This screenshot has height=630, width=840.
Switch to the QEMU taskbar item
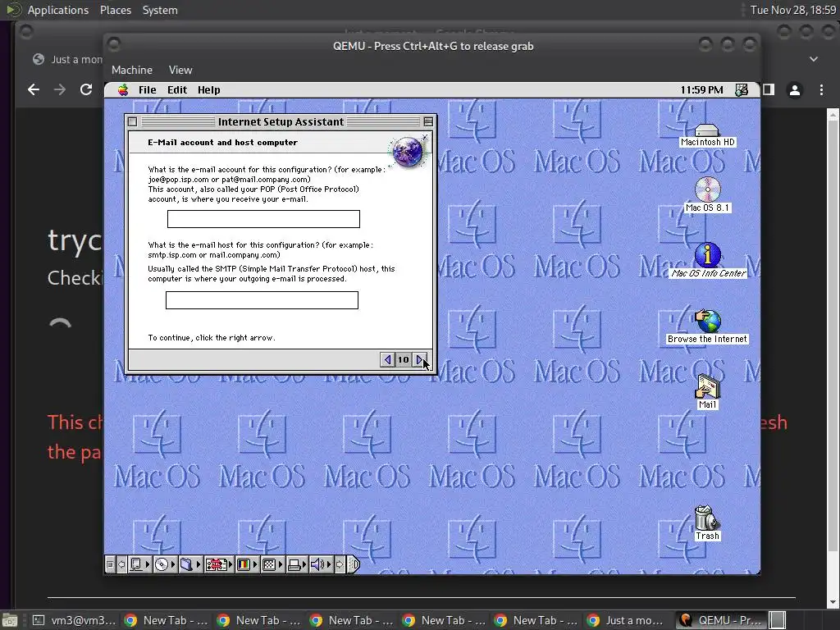[x=720, y=620]
